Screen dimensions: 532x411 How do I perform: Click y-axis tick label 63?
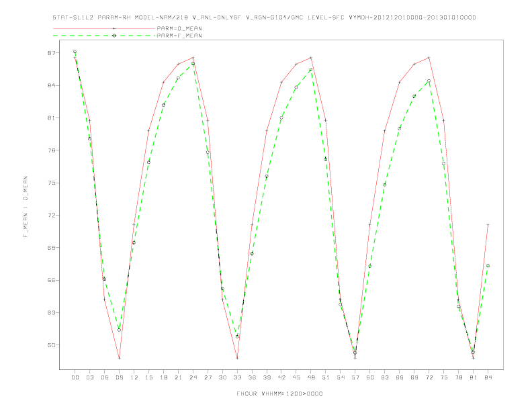pyautogui.click(x=52, y=313)
